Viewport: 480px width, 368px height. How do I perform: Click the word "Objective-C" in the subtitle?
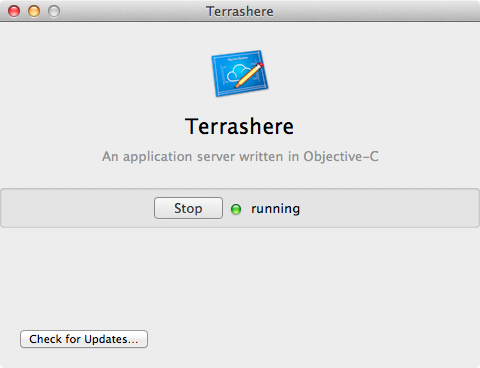click(341, 157)
